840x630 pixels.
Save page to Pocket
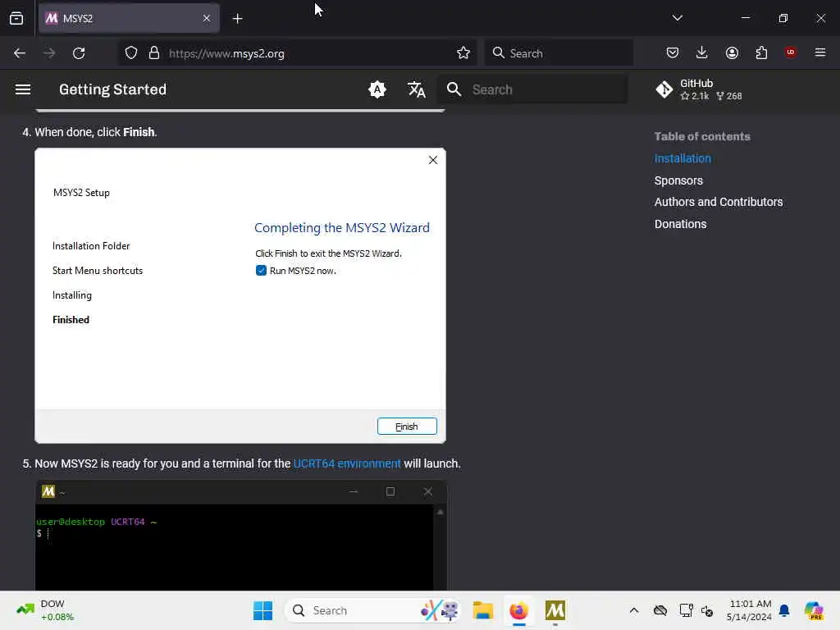click(673, 52)
